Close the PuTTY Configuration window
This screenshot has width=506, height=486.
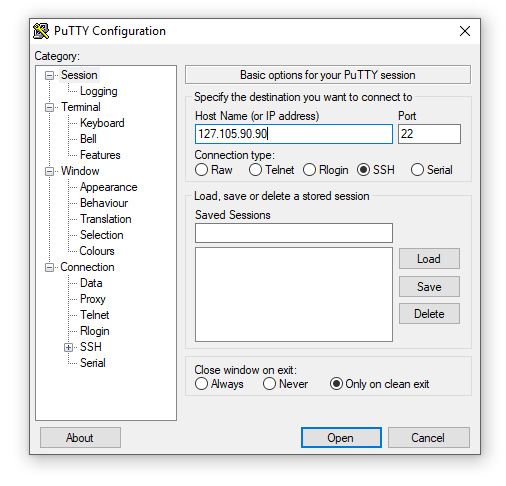tap(465, 31)
